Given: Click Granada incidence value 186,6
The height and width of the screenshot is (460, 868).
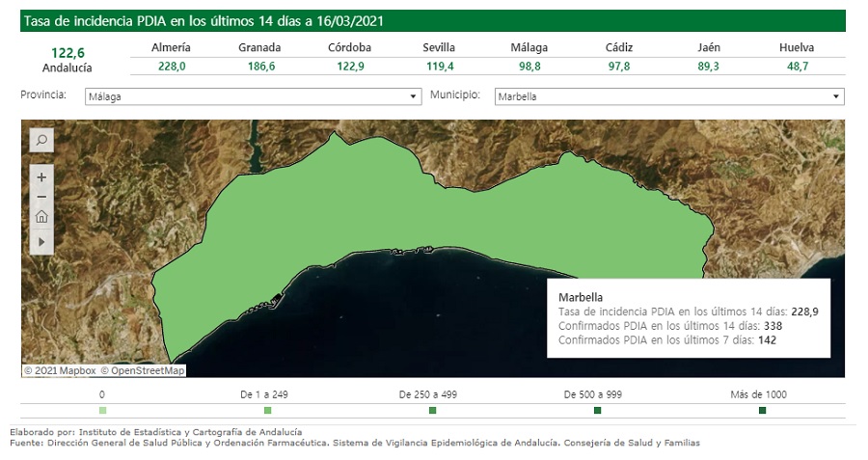Looking at the screenshot, I should tap(261, 67).
